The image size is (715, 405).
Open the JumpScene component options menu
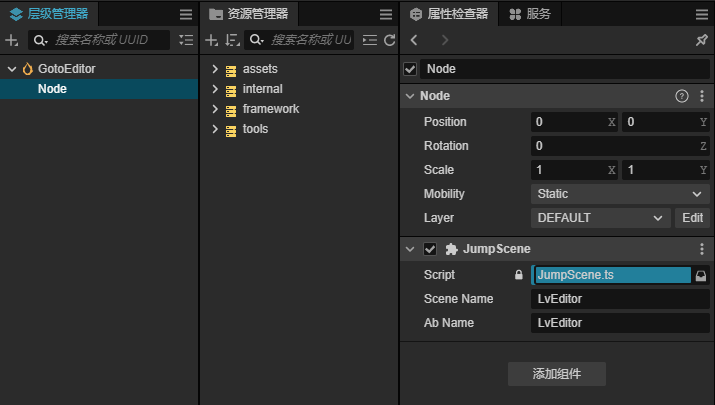click(701, 249)
